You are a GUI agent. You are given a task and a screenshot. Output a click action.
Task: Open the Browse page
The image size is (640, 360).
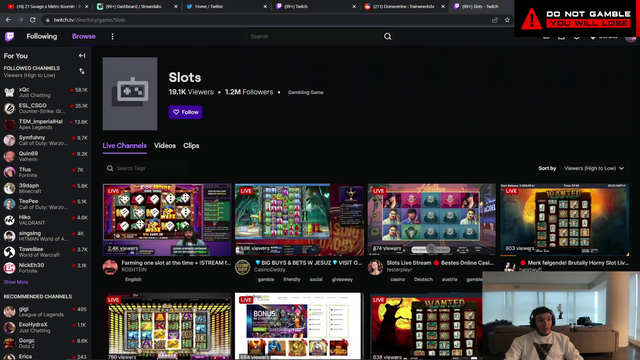pos(84,36)
